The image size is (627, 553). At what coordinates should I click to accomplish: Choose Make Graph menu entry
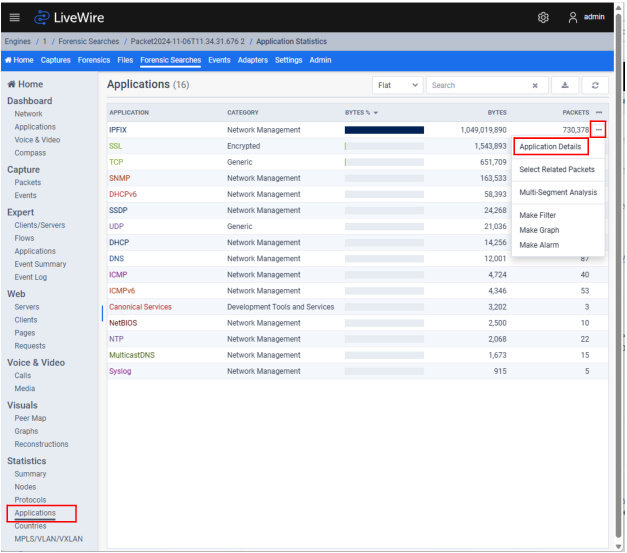click(539, 230)
